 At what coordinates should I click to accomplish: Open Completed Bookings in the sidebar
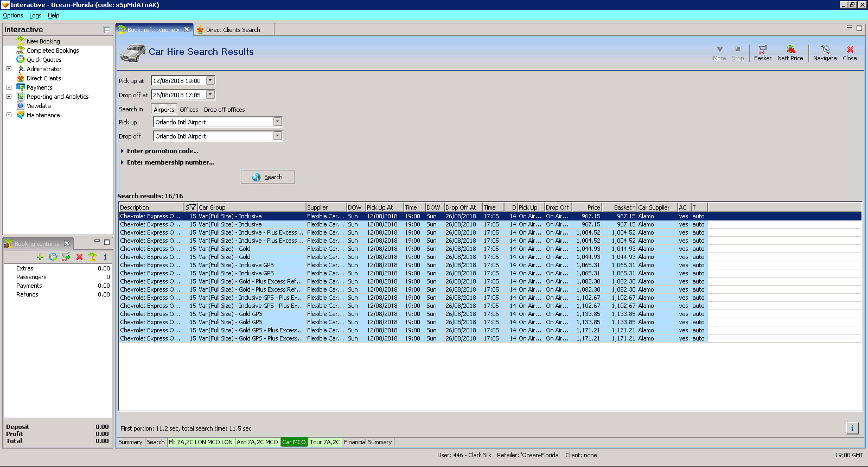[53, 51]
